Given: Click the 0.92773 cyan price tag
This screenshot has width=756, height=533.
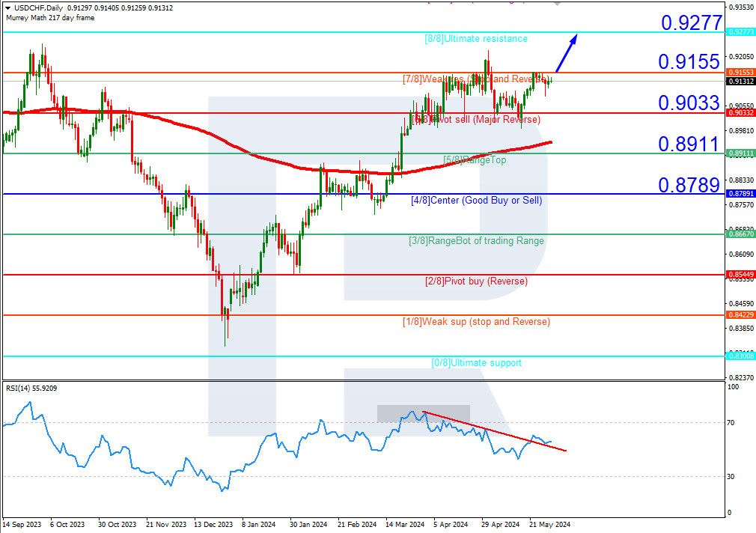Looking at the screenshot, I should 740,32.
